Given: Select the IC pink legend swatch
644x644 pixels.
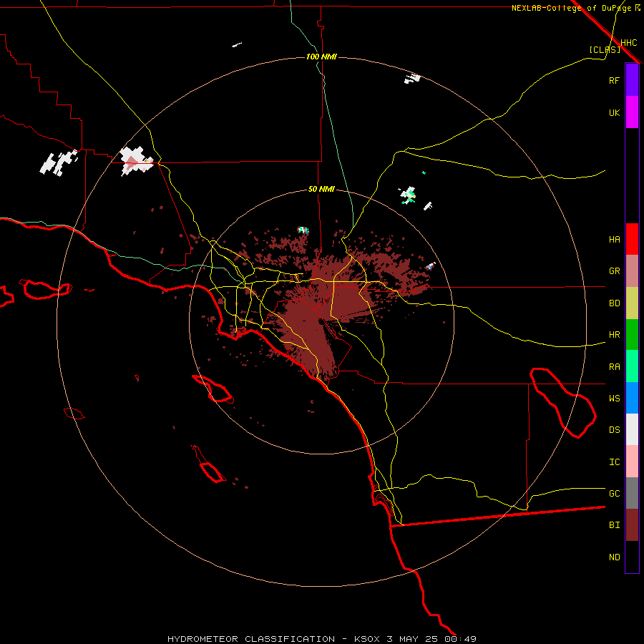Looking at the screenshot, I should pyautogui.click(x=632, y=462).
